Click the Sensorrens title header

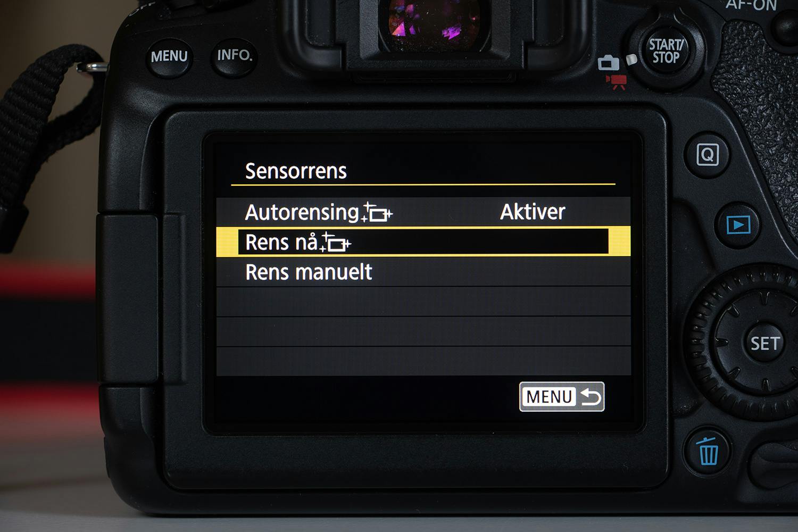(x=296, y=171)
